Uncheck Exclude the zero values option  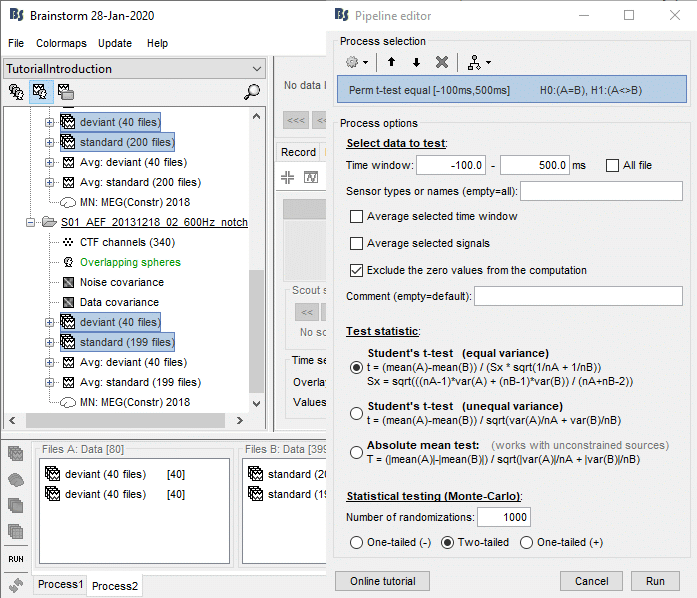pos(357,270)
